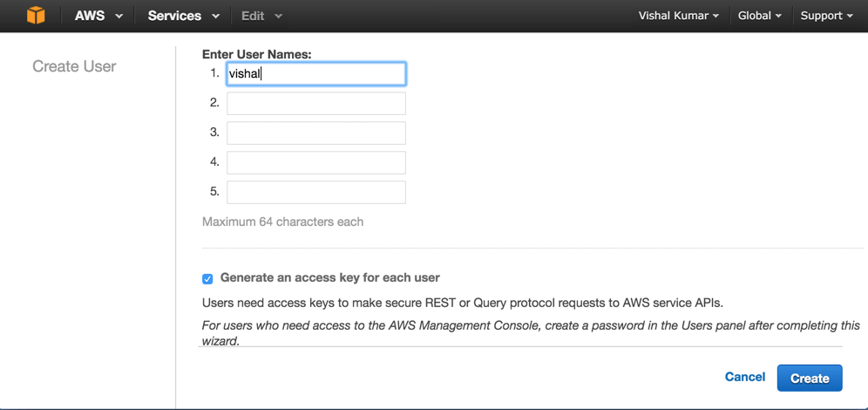Click the empty user name field 2
868x410 pixels.
316,103
